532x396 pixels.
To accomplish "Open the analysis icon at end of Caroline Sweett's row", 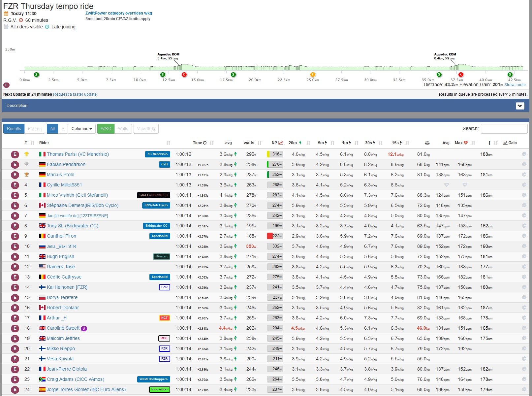I will [524, 328].
